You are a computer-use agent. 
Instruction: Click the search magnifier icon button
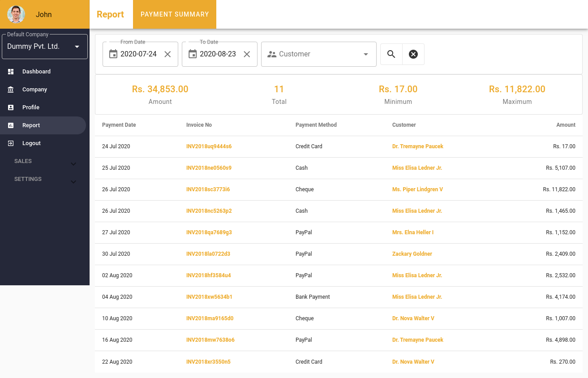point(391,54)
